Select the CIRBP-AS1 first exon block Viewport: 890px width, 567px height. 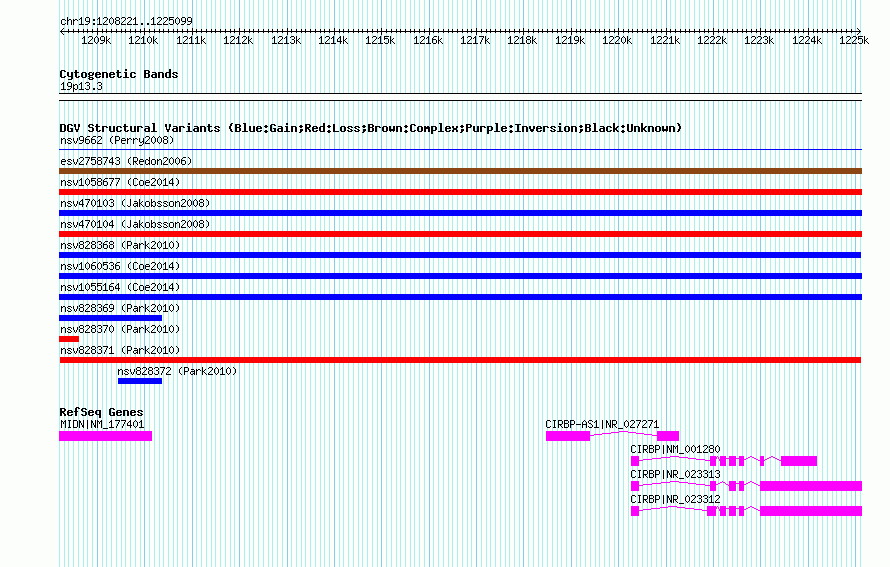coord(568,436)
